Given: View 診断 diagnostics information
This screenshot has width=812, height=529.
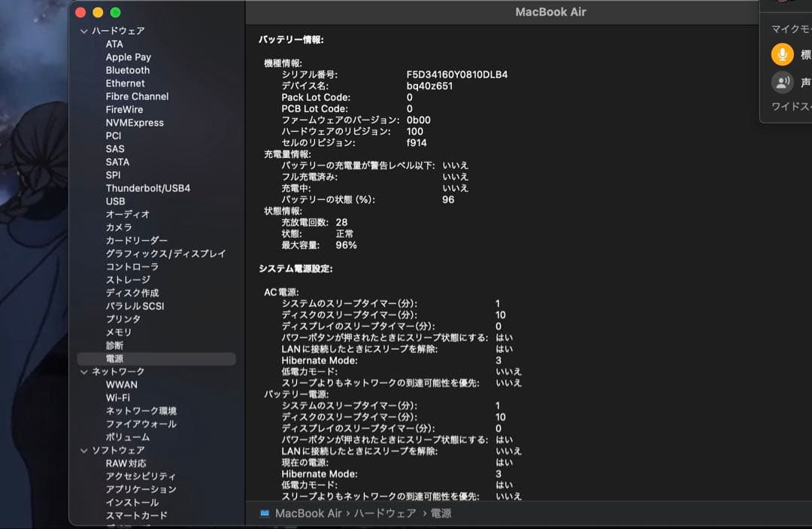Looking at the screenshot, I should pos(114,345).
